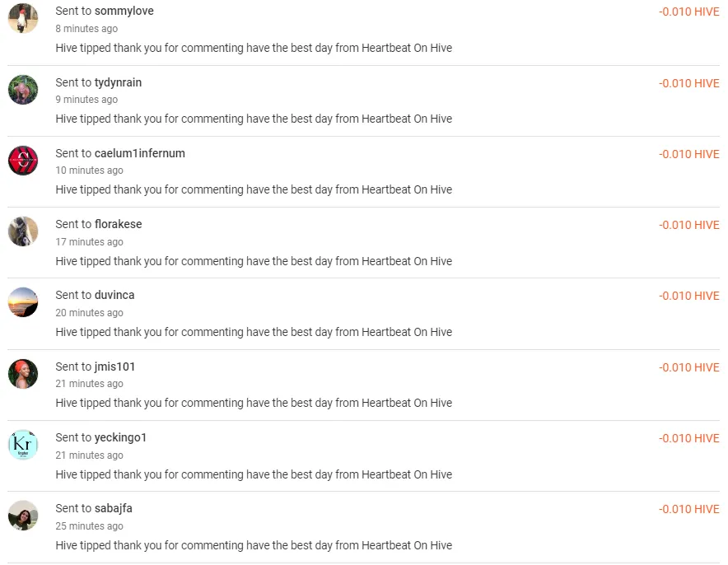728x565 pixels.
Task: Select sabajfa's profile avatar
Action: 23,516
